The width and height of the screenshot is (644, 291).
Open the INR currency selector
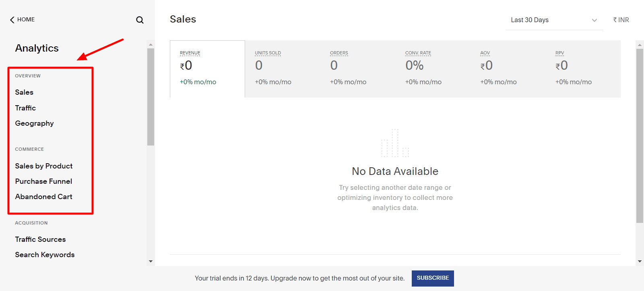pyautogui.click(x=621, y=20)
